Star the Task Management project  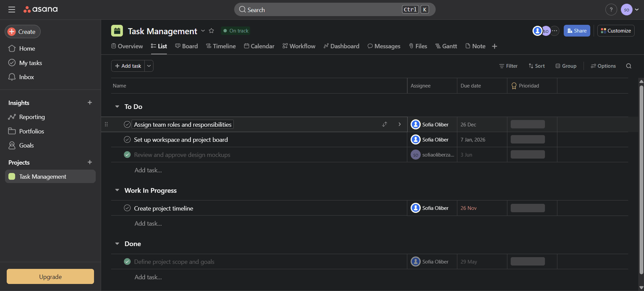click(211, 31)
